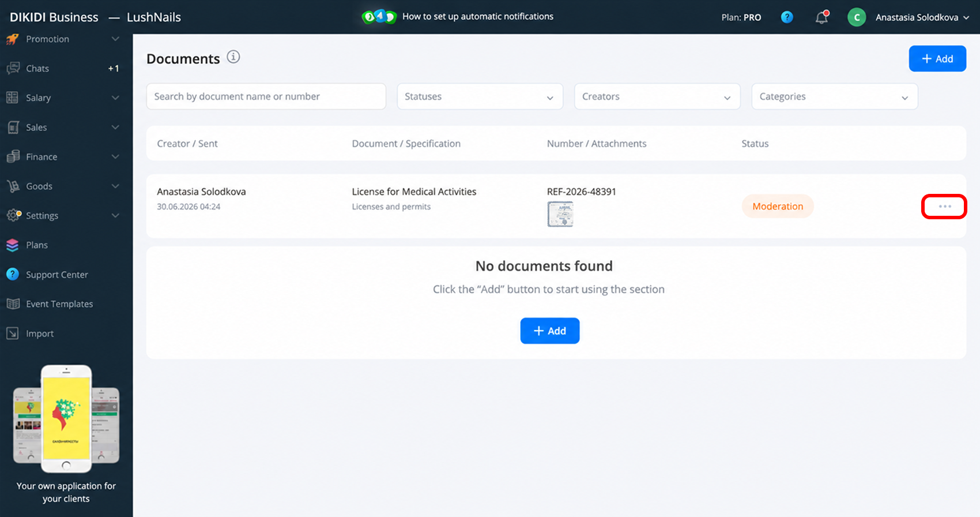This screenshot has width=980, height=517.
Task: Open the license attachment thumbnail
Action: 560,214
